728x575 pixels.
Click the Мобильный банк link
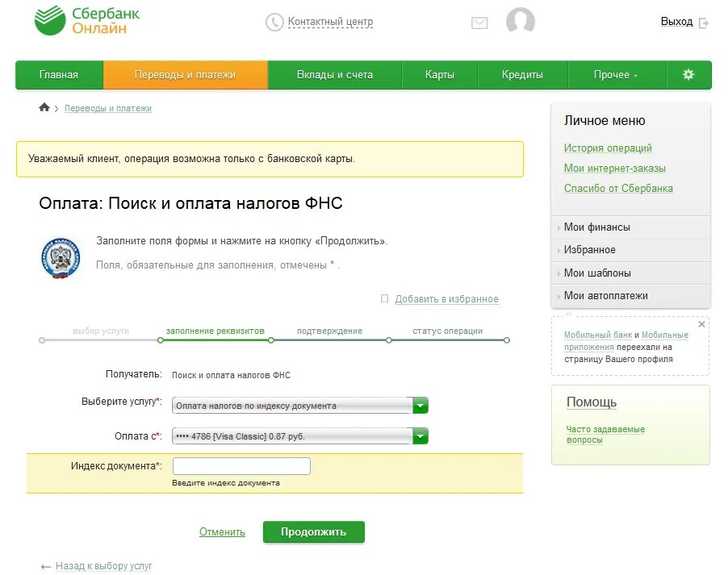[x=597, y=335]
